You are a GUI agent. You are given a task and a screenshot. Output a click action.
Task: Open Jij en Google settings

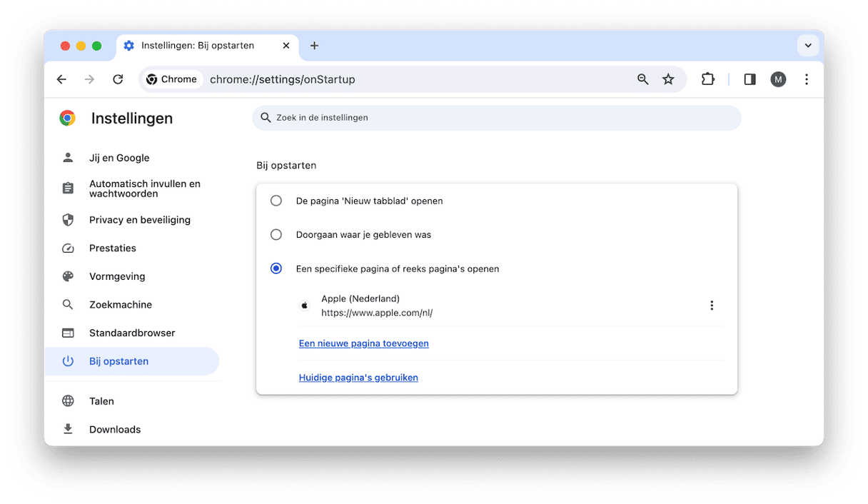[x=132, y=158]
